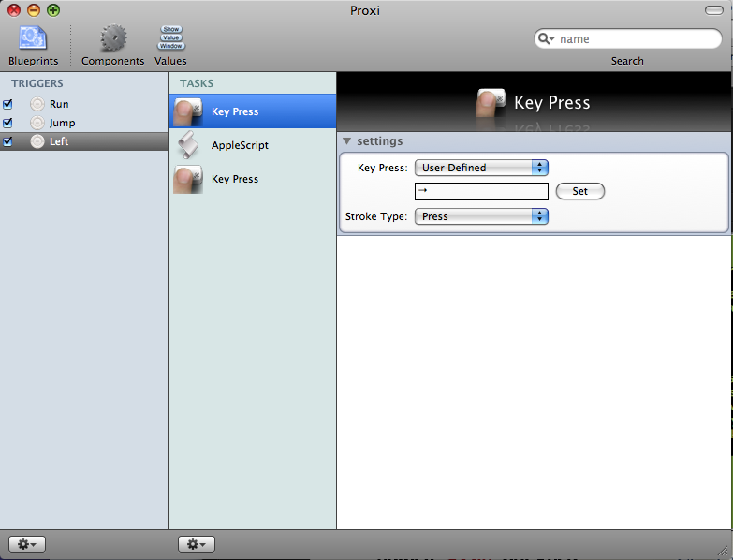The image size is (733, 560).
Task: Select the Jump trigger icon
Action: pyautogui.click(x=37, y=123)
